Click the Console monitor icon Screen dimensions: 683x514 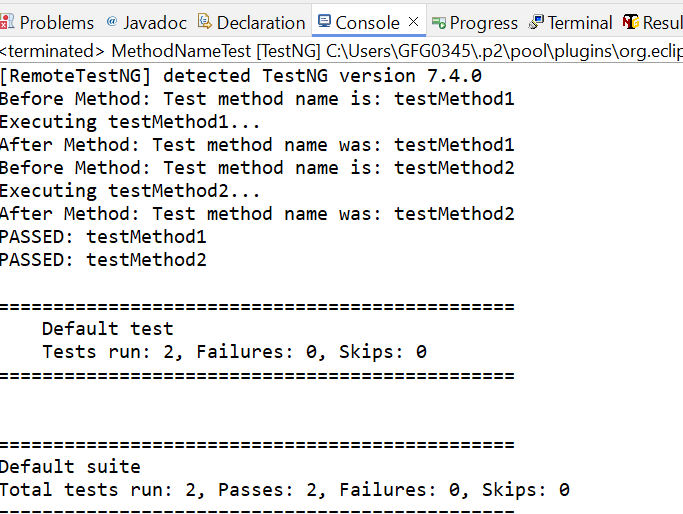point(324,22)
